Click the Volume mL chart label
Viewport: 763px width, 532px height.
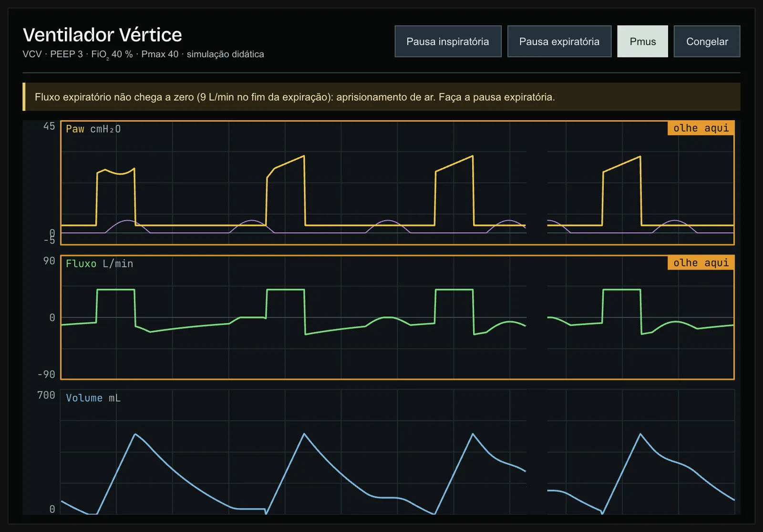[93, 398]
